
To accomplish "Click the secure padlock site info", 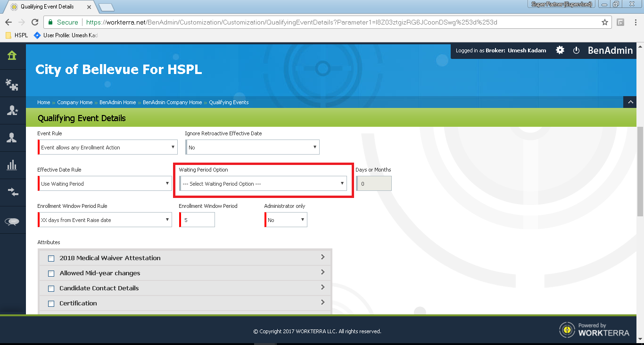I will coord(50,22).
